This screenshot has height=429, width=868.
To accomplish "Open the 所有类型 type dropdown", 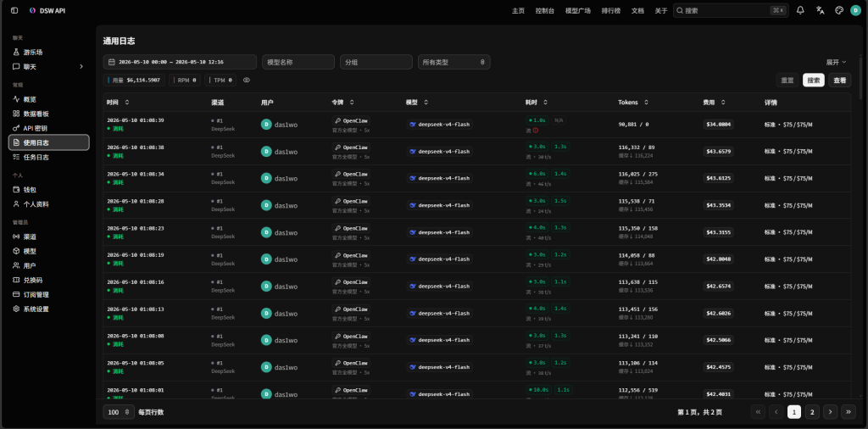I will (454, 62).
